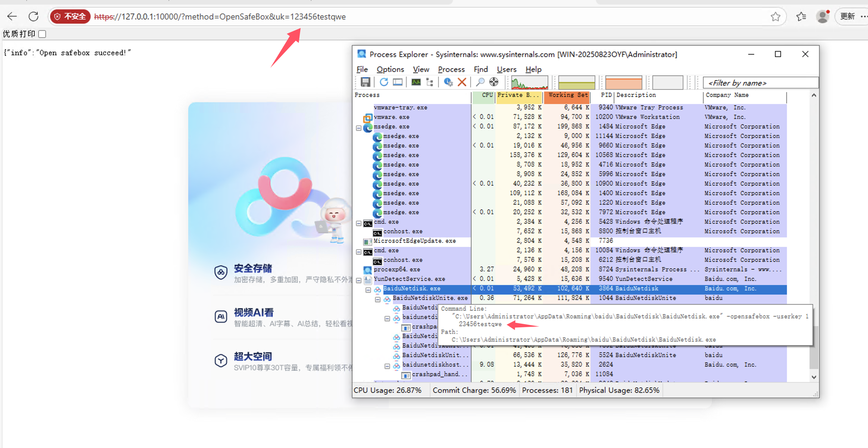This screenshot has height=448, width=868.
Task: Click the 不安全 security warning badge
Action: (71, 16)
